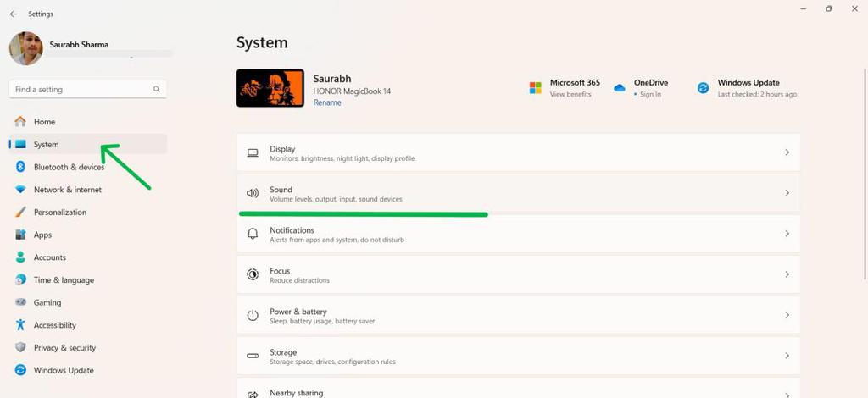Click the Personalization paintbrush icon

tap(20, 213)
